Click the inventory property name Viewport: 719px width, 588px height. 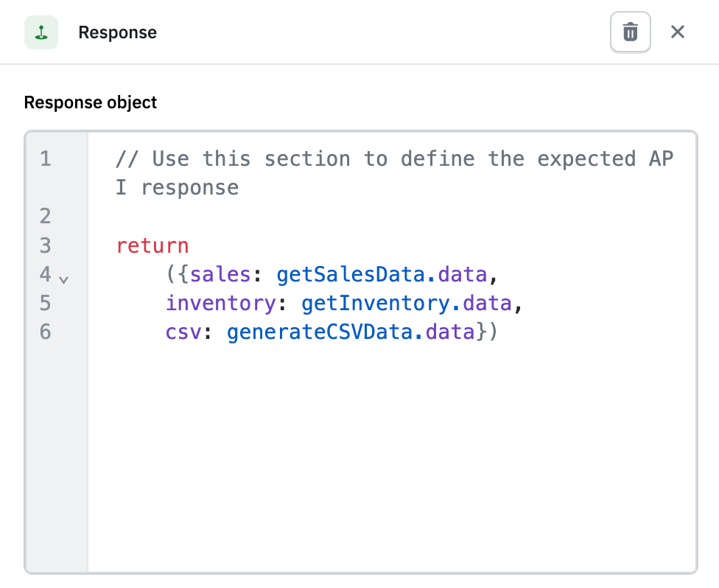220,303
